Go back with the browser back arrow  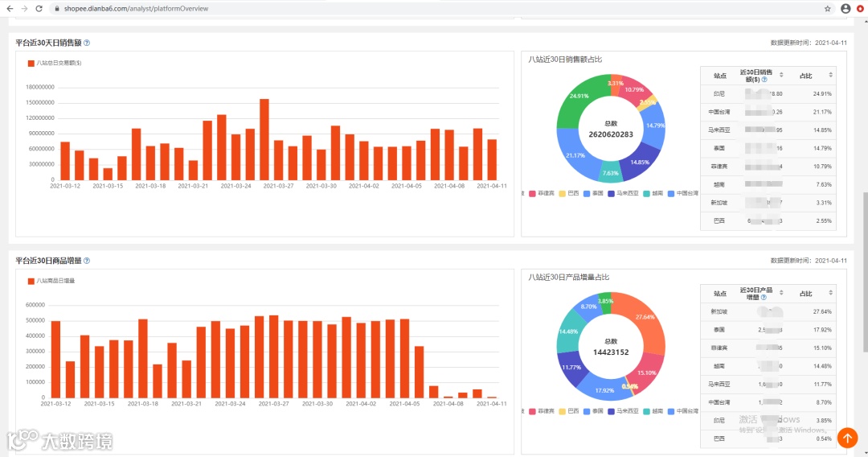tap(10, 8)
